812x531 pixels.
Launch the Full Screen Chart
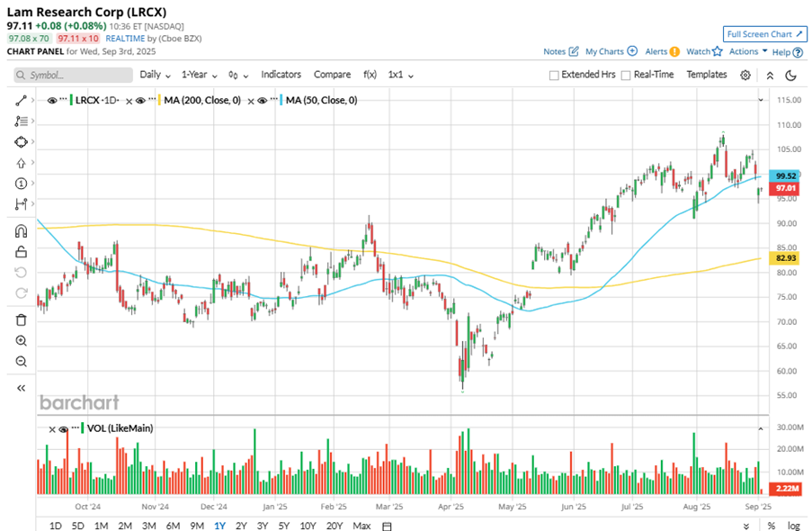pyautogui.click(x=765, y=34)
